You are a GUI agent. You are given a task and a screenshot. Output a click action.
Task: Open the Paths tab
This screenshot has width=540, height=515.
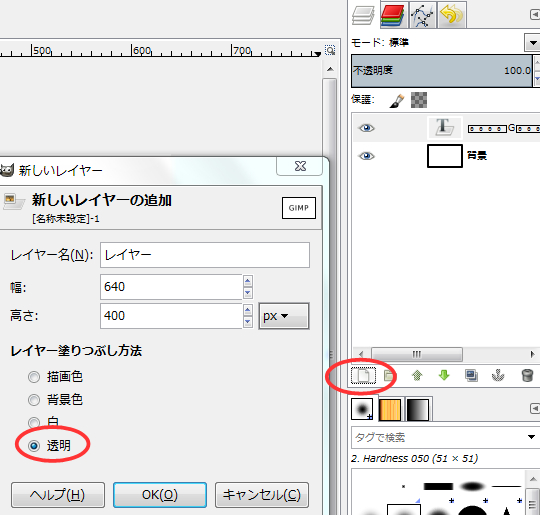click(x=423, y=15)
